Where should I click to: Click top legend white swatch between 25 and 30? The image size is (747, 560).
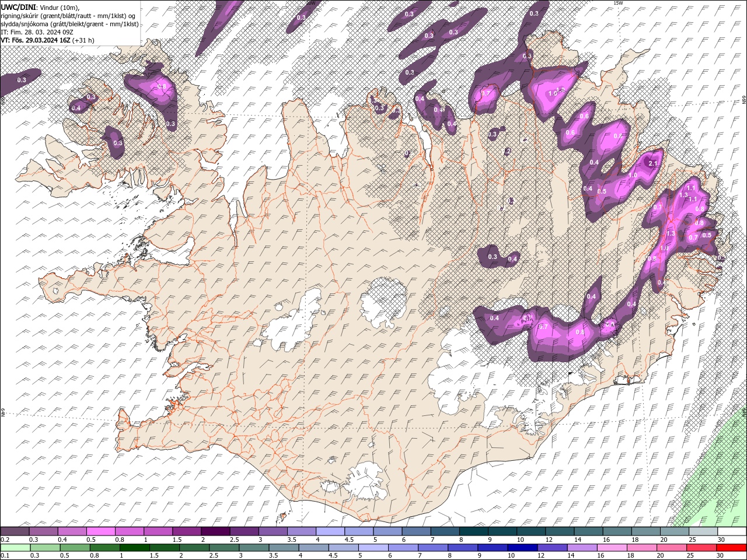pos(703,531)
